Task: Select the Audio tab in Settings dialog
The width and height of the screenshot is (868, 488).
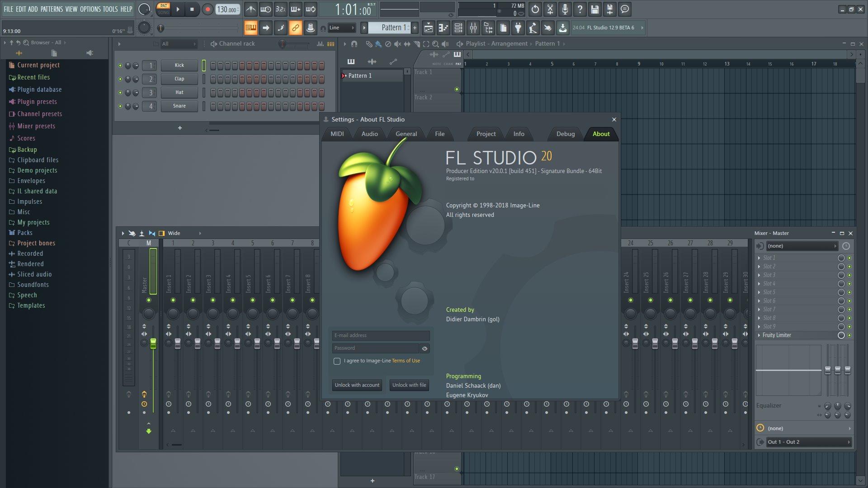Action: (x=370, y=133)
